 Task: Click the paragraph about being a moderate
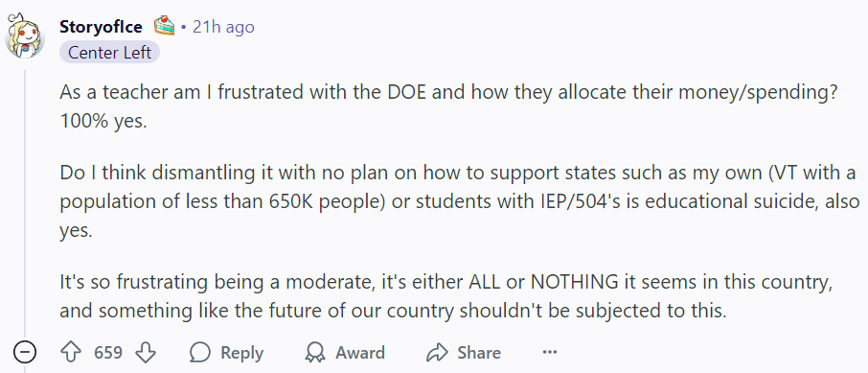coord(446,296)
